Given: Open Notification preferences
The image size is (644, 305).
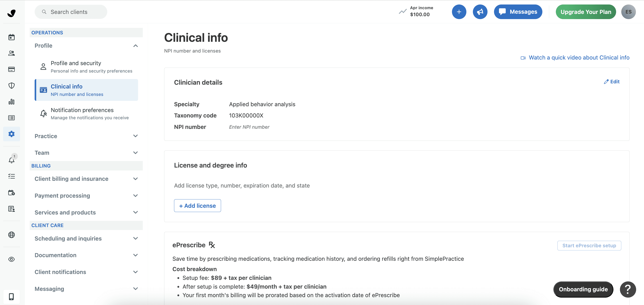Looking at the screenshot, I should click(86, 114).
